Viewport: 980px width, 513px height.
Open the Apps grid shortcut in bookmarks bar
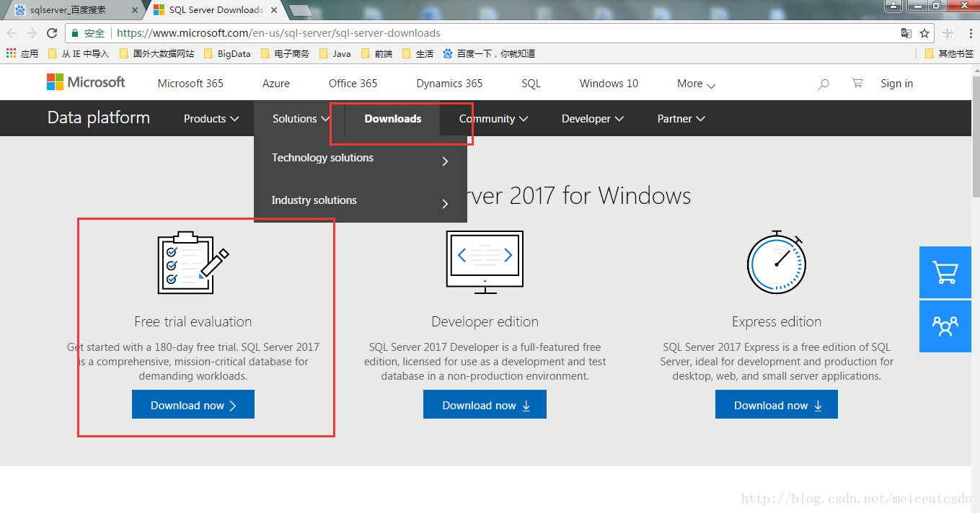point(22,53)
